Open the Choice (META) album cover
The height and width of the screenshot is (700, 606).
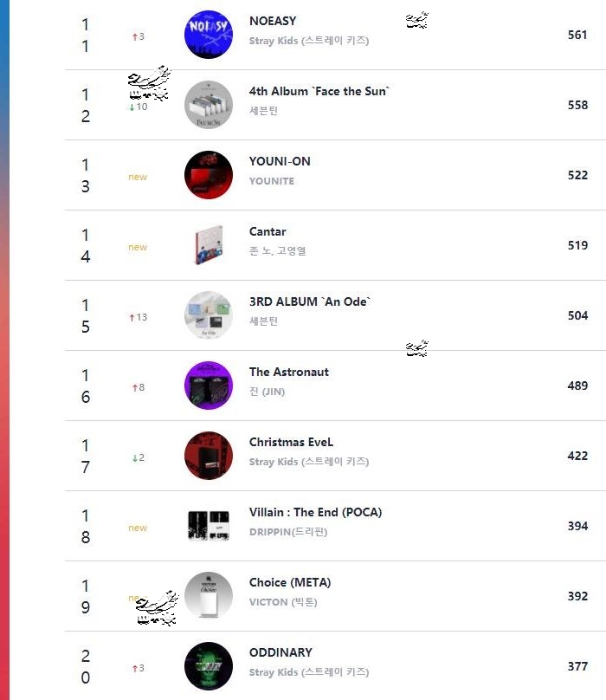[209, 596]
